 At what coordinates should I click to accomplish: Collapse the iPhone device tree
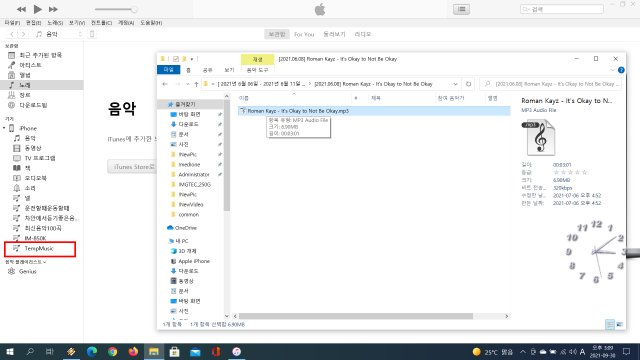(x=4, y=128)
